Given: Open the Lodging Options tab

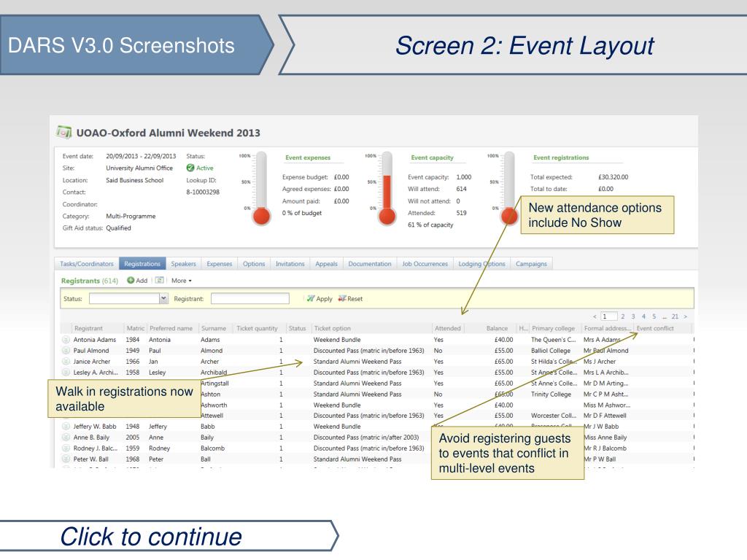Looking at the screenshot, I should coord(481,264).
